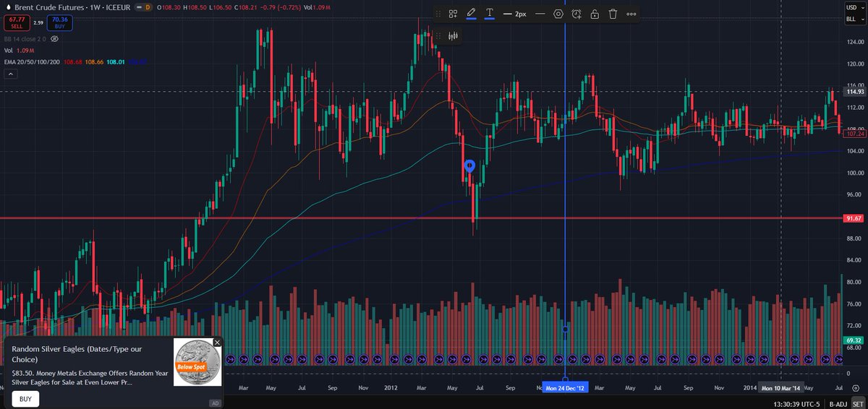Screen dimensions: 868x409
Task: Select the EMA 20/50/100/200 indicator label
Action: [33, 62]
